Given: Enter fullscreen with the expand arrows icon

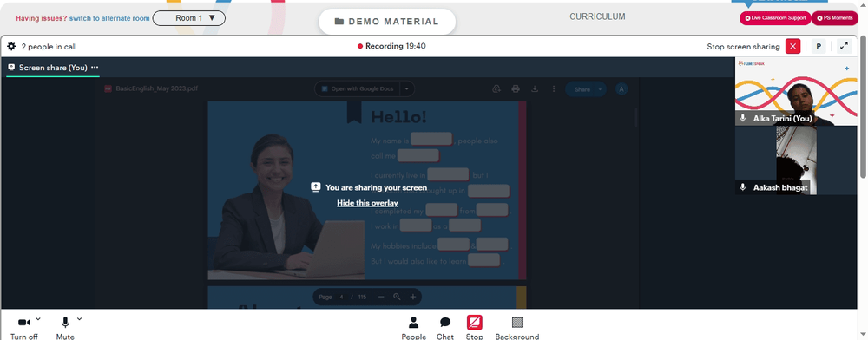Looking at the screenshot, I should (844, 47).
